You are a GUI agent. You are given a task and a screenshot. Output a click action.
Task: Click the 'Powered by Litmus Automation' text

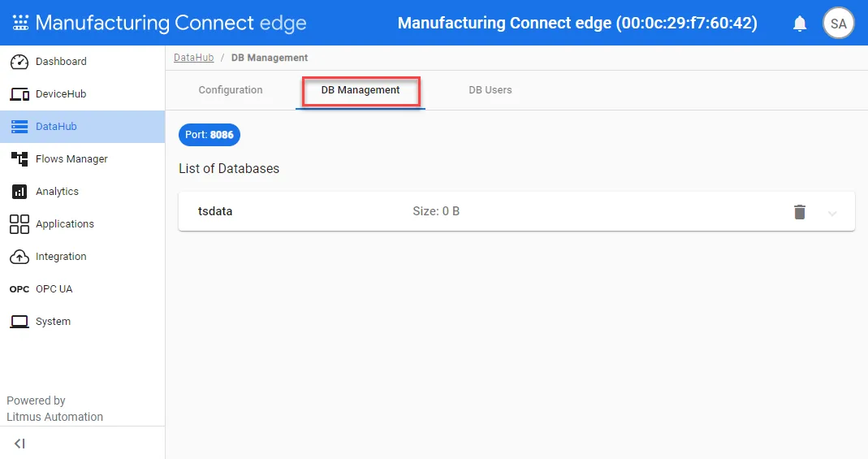pos(54,409)
